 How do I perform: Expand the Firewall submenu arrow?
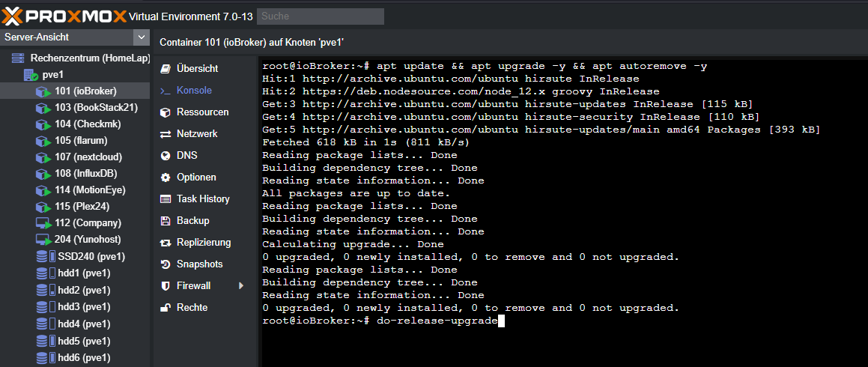[x=241, y=285]
